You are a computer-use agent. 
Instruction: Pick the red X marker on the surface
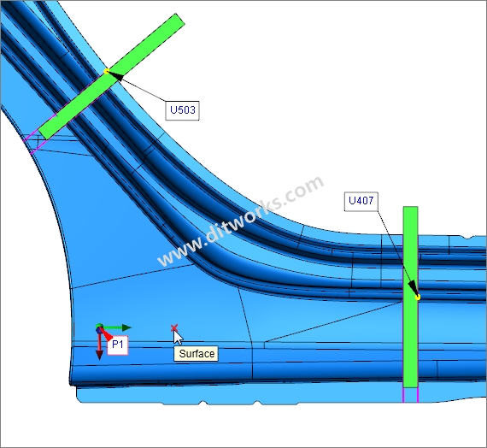pos(174,328)
